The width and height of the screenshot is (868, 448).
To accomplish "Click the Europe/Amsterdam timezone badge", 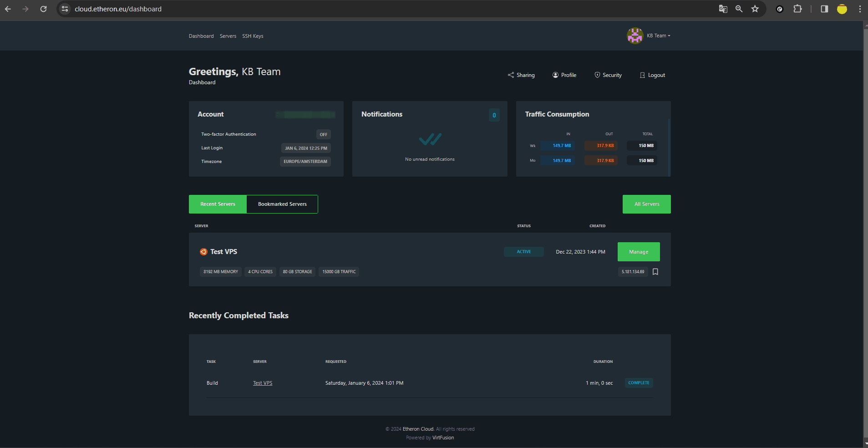I will [x=305, y=162].
